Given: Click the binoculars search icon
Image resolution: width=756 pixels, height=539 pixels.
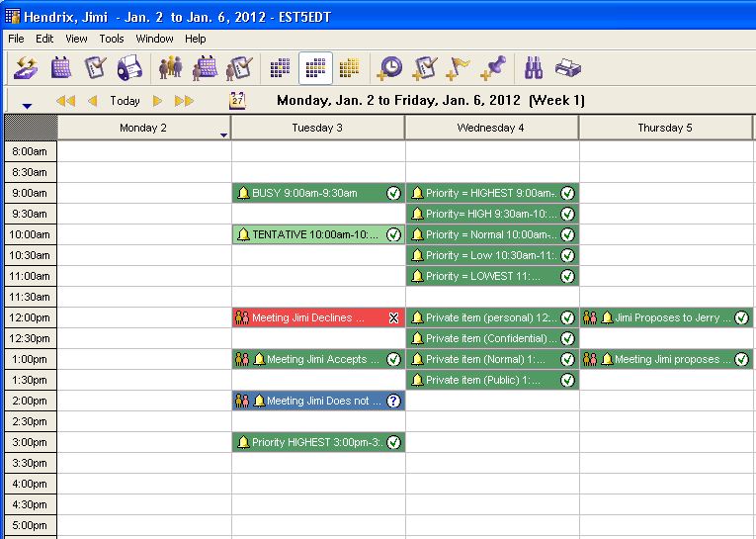Looking at the screenshot, I should click(x=534, y=68).
